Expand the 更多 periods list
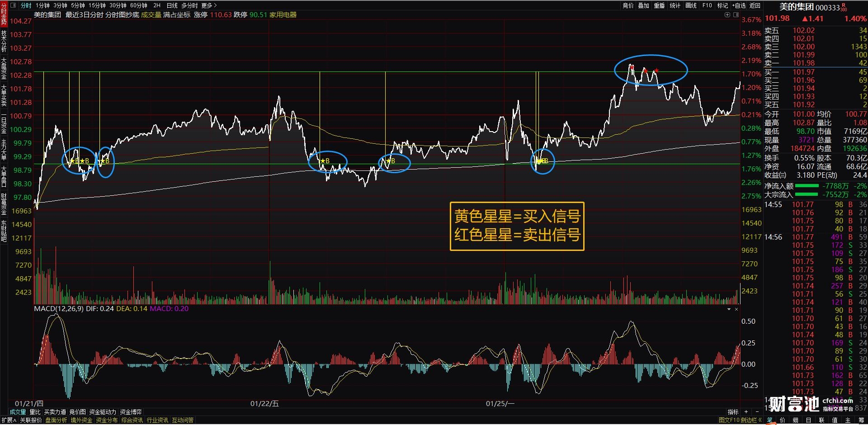This screenshot has width=868, height=425. tap(209, 5)
